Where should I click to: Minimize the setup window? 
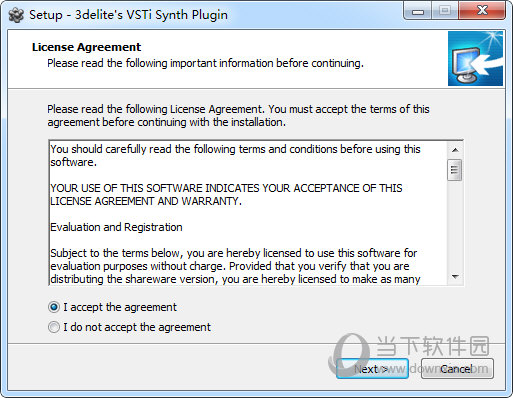(x=418, y=11)
